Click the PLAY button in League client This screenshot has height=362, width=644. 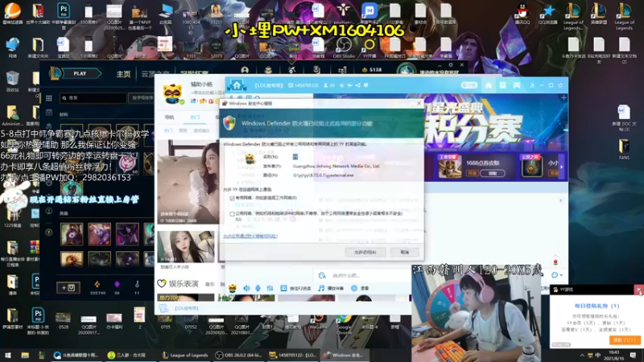click(x=80, y=73)
